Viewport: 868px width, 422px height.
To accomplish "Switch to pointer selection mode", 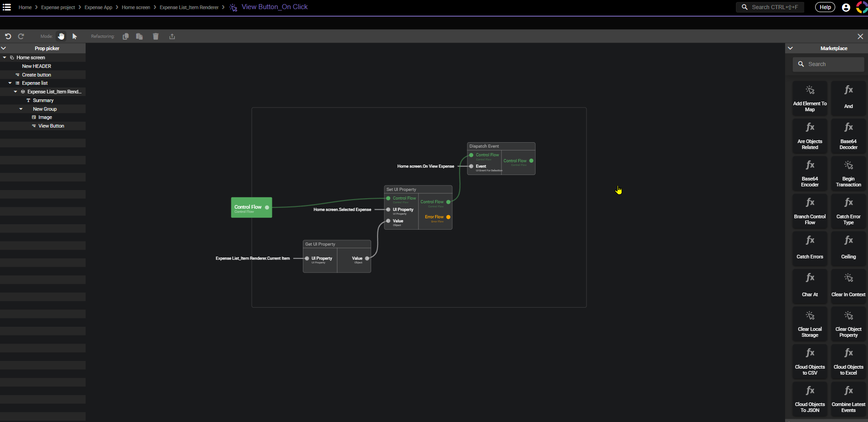I will pos(75,36).
